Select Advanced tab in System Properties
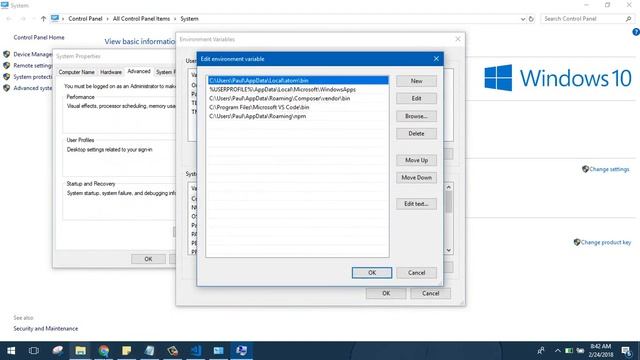 click(x=139, y=71)
